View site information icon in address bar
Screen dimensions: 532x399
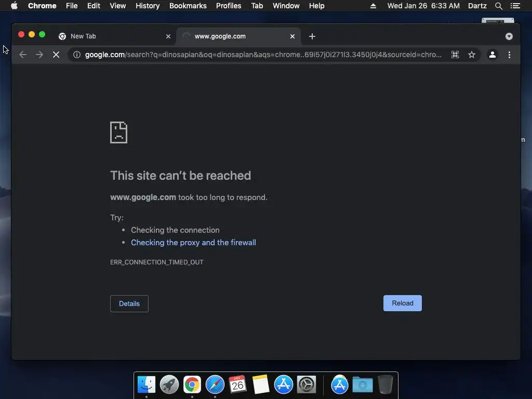tap(77, 55)
